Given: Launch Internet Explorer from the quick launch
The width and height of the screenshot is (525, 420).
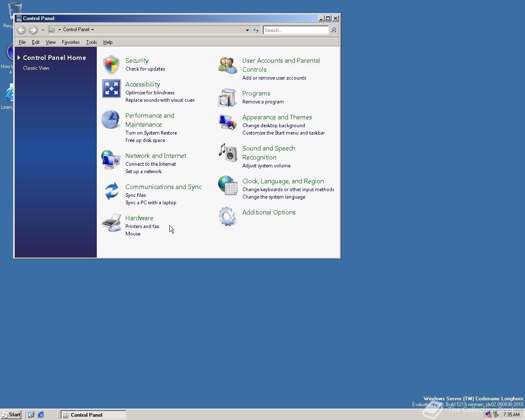Looking at the screenshot, I should 41,415.
